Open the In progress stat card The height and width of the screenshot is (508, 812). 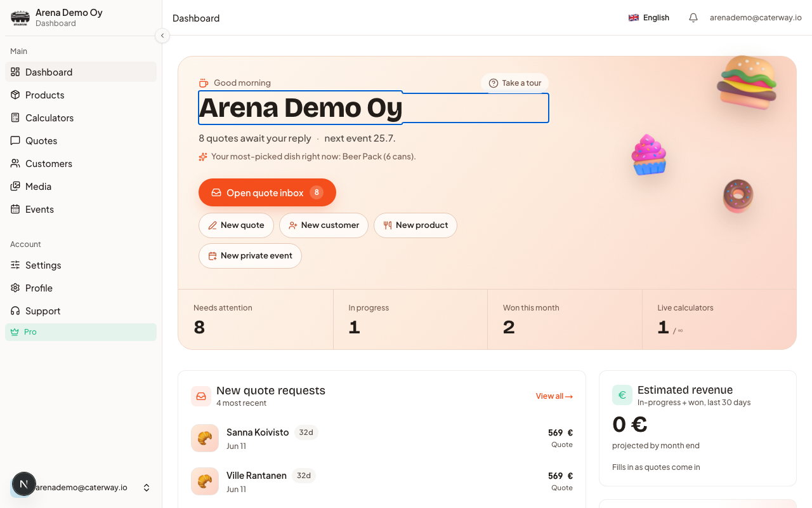[410, 319]
